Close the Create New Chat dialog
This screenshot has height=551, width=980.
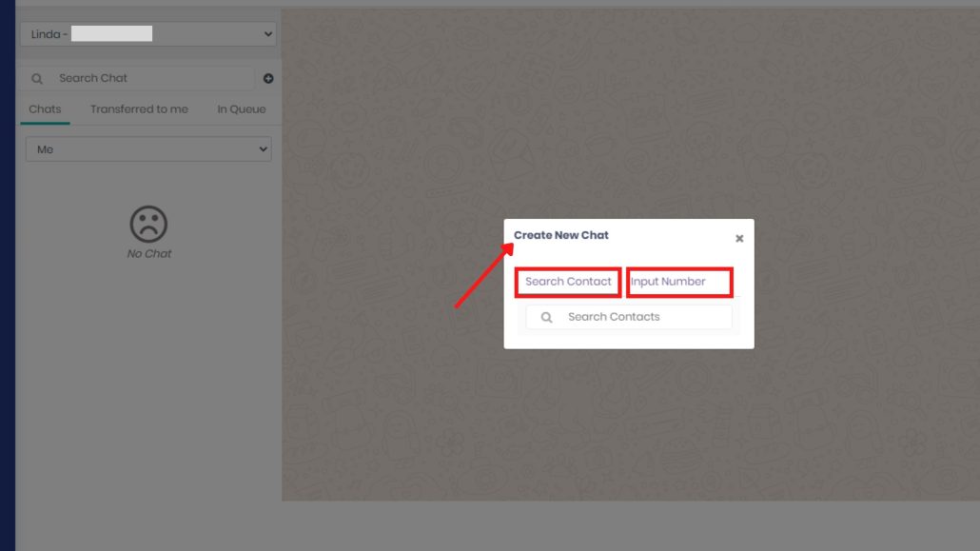click(x=739, y=238)
